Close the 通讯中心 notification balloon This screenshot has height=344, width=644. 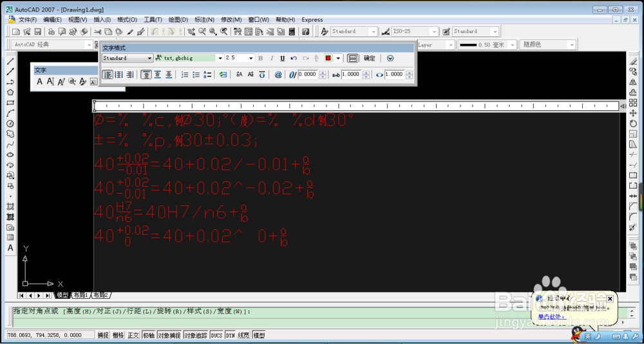click(609, 298)
